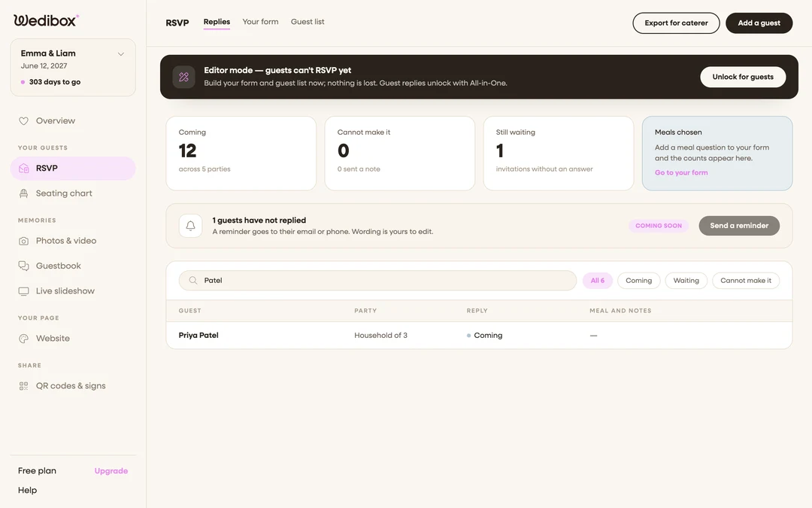Select the All 6 filter chip

[x=598, y=281]
